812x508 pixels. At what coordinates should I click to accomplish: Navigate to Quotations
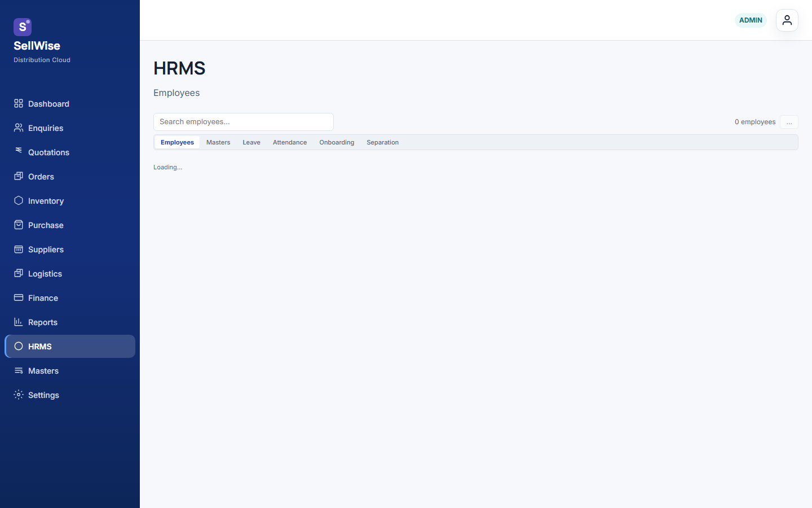coord(70,152)
